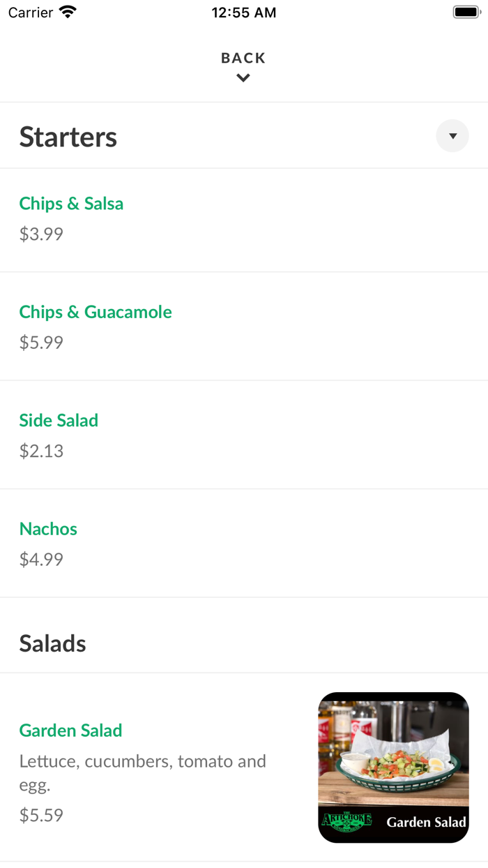The image size is (488, 868).
Task: Expand the BACK navigation chevron
Action: [243, 77]
